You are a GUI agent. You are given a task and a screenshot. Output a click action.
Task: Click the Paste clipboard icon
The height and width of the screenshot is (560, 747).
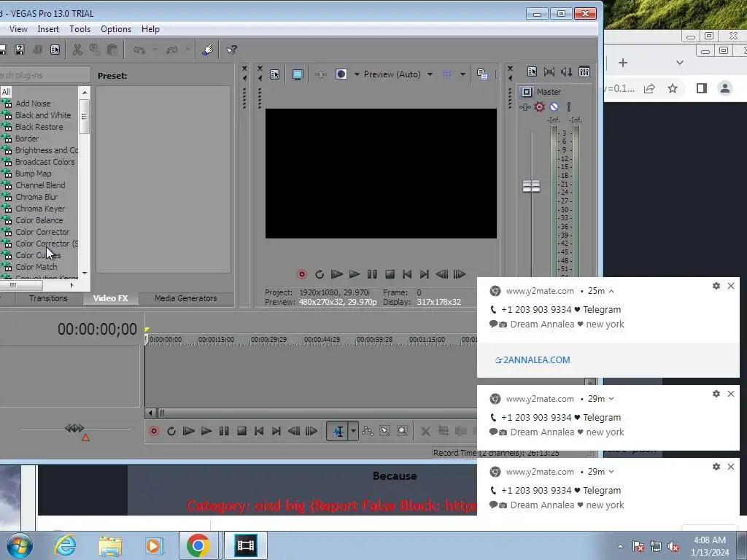coord(112,50)
